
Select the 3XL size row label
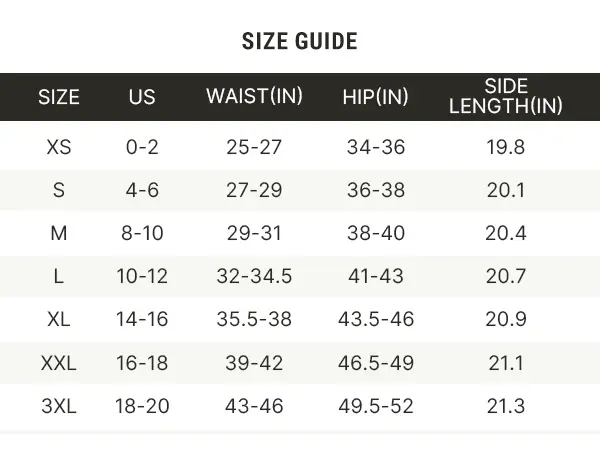[x=59, y=406]
